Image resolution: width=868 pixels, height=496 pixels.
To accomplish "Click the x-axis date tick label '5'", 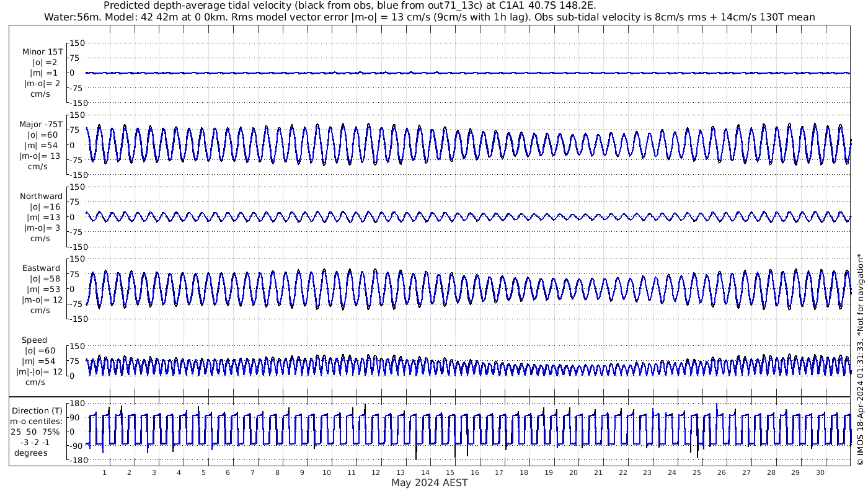I will (x=203, y=472).
